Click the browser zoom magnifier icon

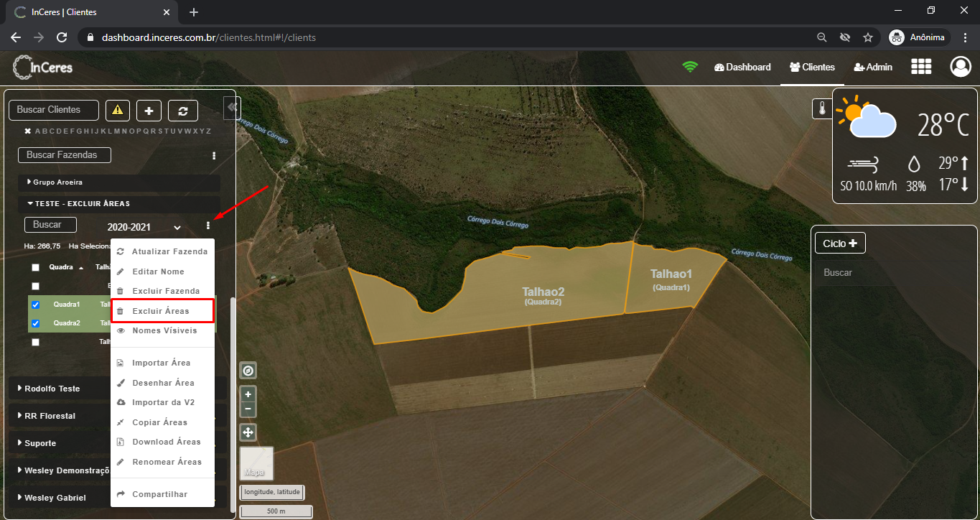point(822,37)
